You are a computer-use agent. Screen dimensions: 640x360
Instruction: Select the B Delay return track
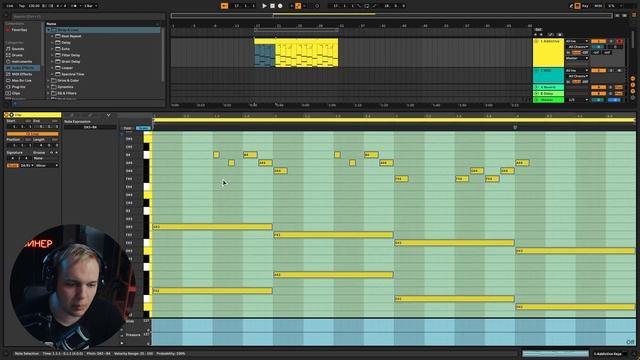coord(548,93)
